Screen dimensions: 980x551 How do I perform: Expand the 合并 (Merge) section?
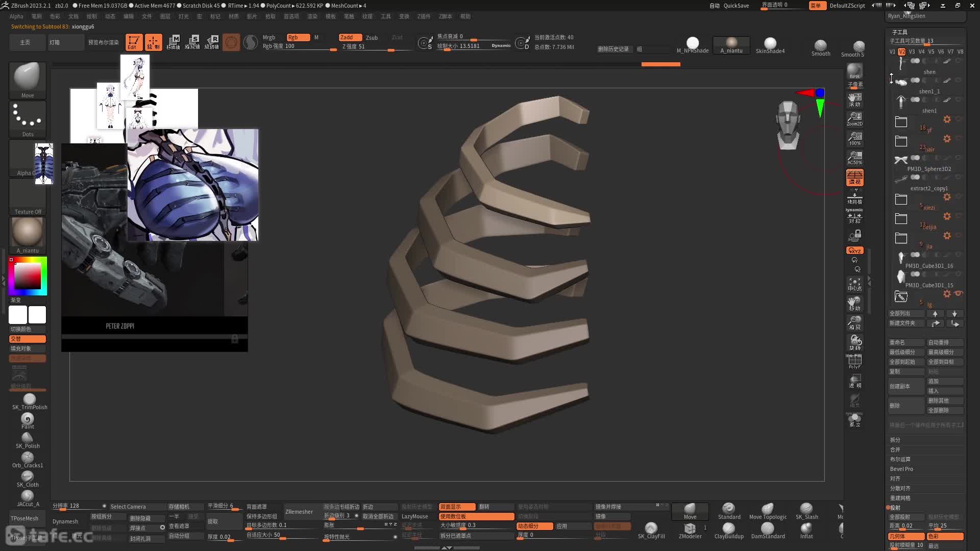click(895, 449)
